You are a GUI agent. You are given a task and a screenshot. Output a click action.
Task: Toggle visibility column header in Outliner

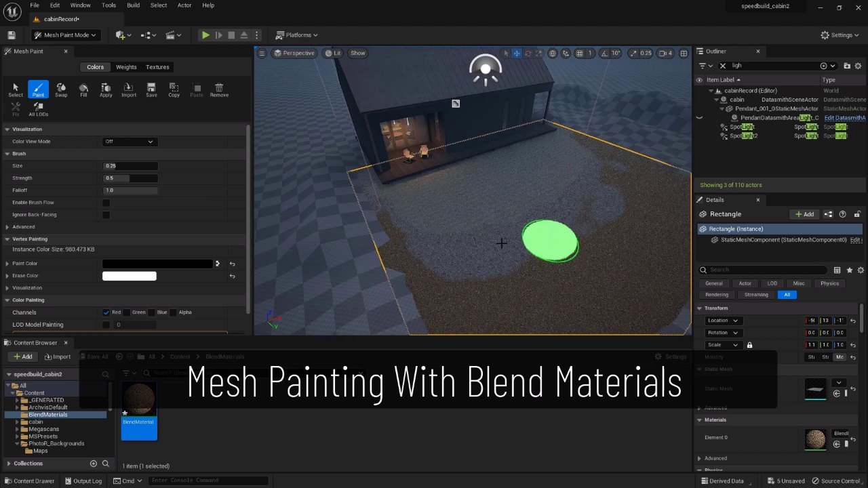(699, 80)
